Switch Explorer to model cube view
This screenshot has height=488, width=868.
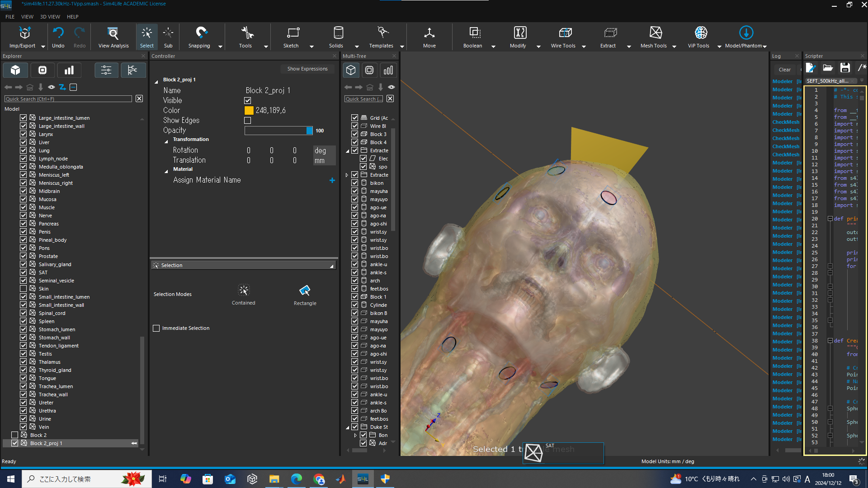click(15, 70)
